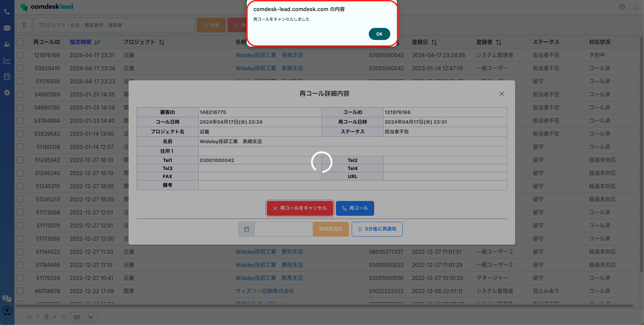Open the analytics chart icon in sidebar
644x325 pixels.
click(7, 60)
